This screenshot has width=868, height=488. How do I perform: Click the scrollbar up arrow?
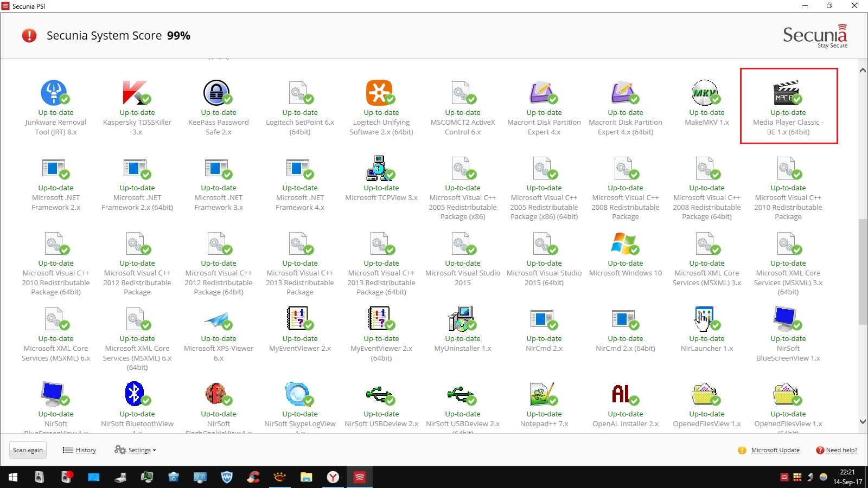863,70
